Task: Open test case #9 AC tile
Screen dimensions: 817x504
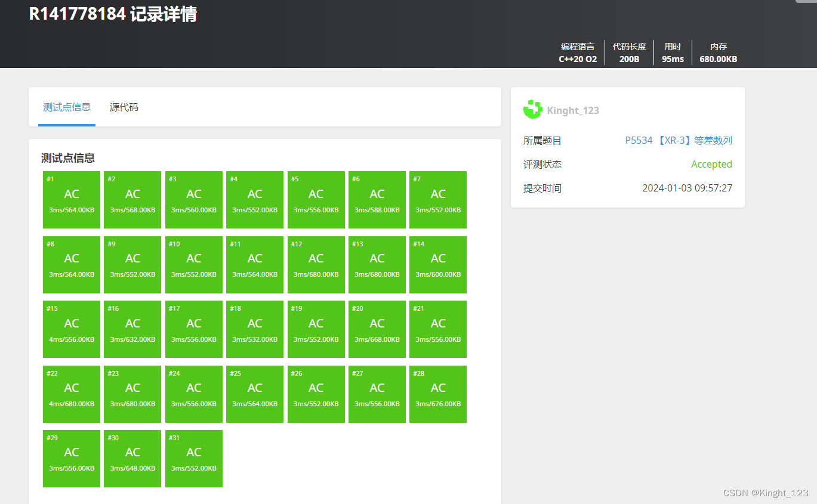Action: tap(132, 265)
